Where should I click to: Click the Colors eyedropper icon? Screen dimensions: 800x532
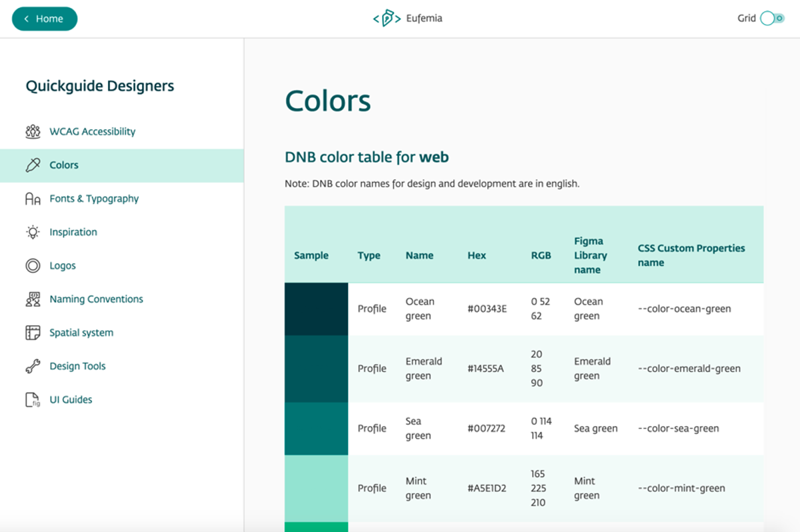click(x=33, y=165)
